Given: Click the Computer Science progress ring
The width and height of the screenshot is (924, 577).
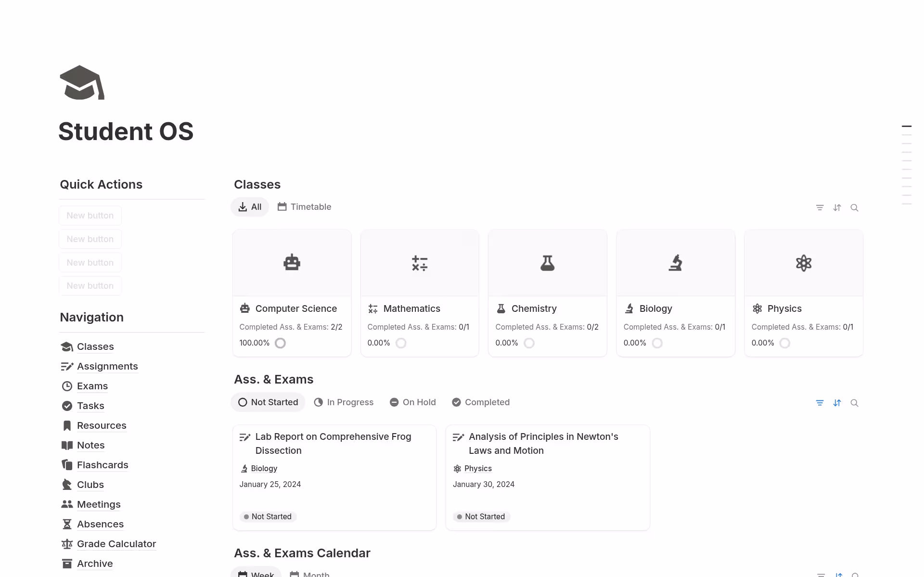Looking at the screenshot, I should (x=280, y=343).
